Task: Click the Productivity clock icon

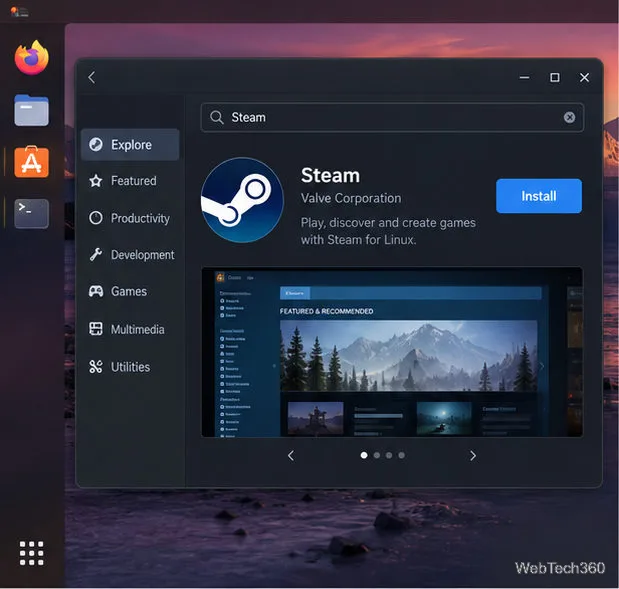Action: 96,218
